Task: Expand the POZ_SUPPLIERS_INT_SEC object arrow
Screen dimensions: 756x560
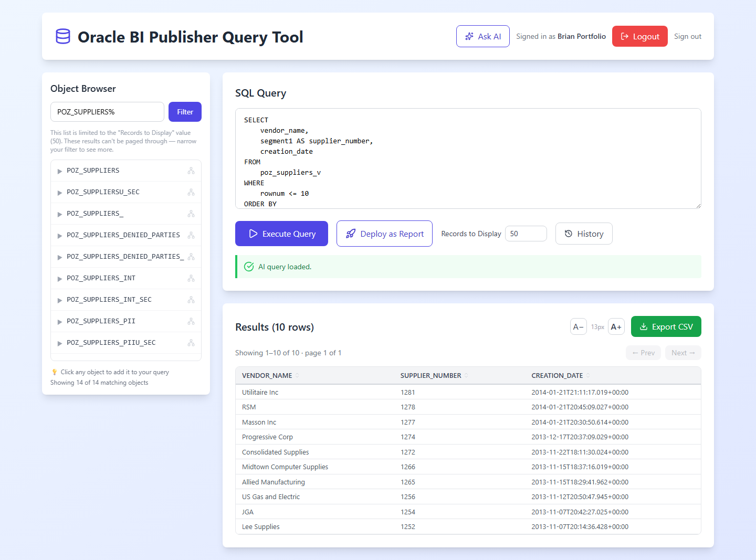Action: 60,300
